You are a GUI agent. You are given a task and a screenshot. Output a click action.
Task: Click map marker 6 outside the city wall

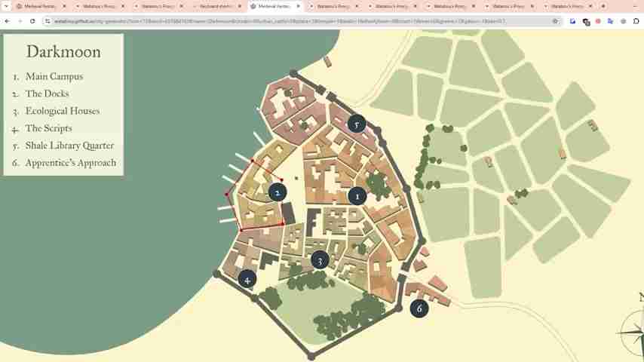click(x=419, y=308)
